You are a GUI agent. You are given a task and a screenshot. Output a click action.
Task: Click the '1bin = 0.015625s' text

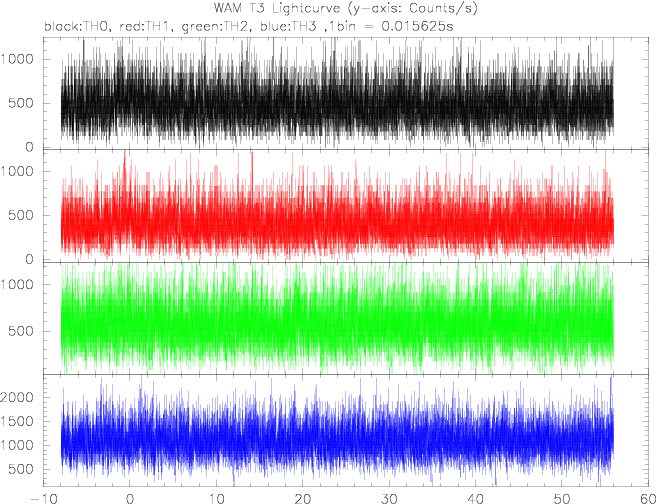pos(392,26)
